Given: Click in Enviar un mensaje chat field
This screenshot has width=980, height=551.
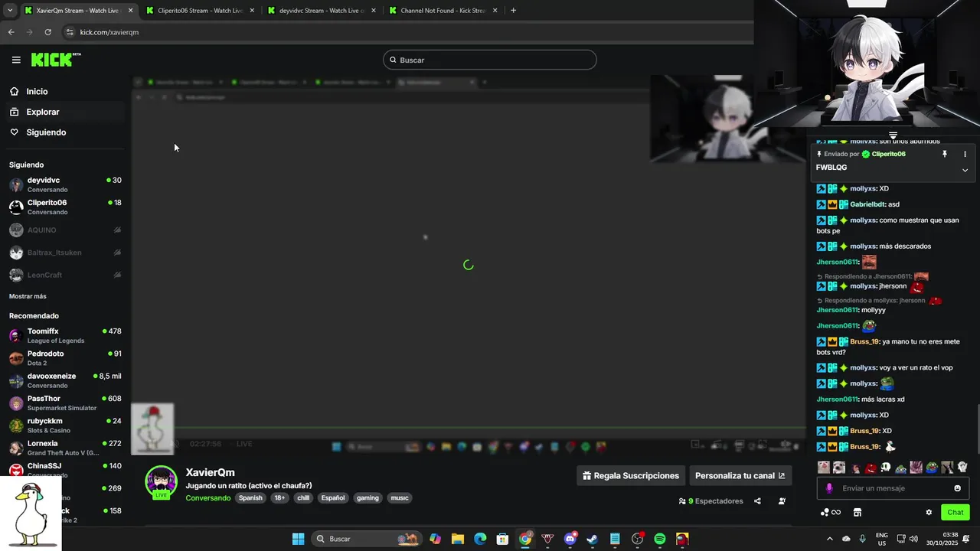Looking at the screenshot, I should point(894,488).
